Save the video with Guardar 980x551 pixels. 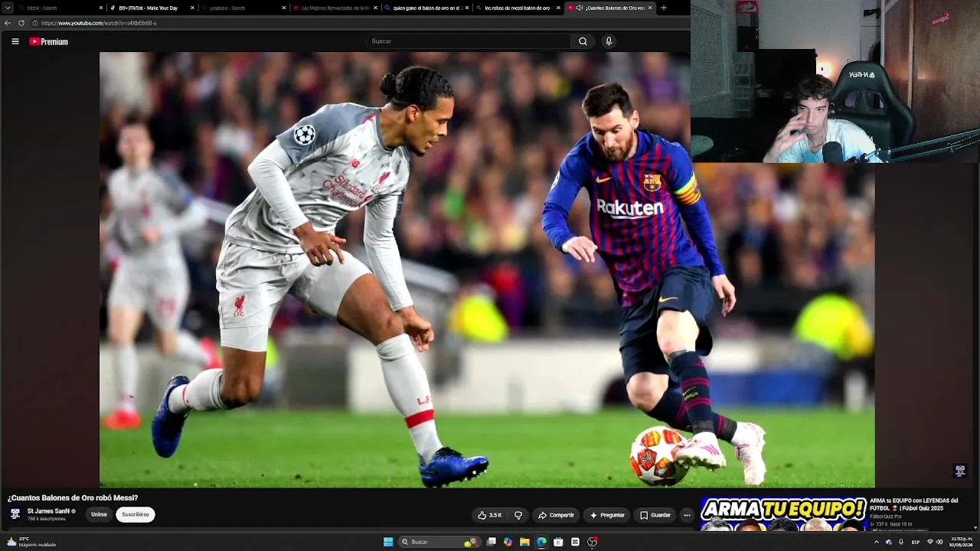[x=655, y=515]
